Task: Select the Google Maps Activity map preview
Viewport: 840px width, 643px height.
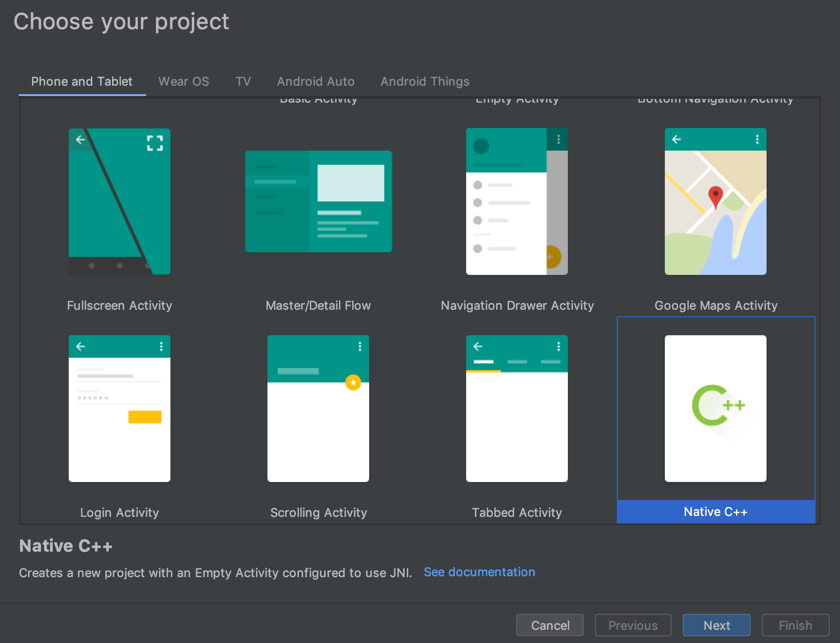Action: point(716,201)
